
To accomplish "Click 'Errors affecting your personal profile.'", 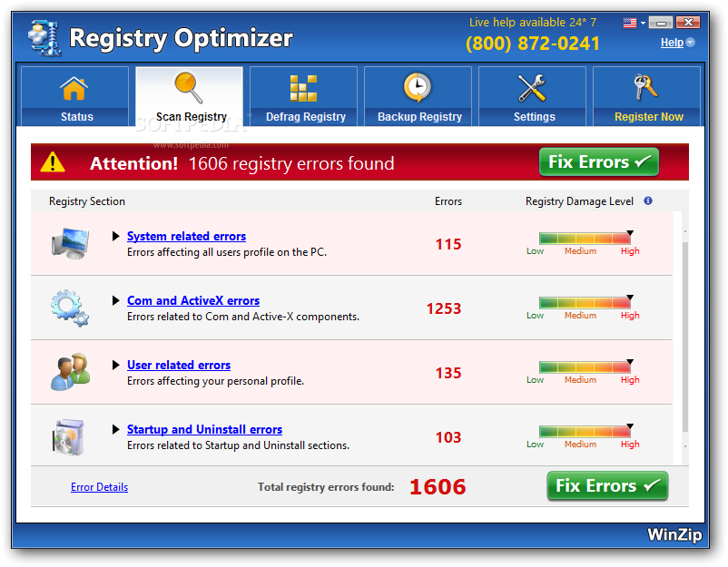I will tap(215, 381).
